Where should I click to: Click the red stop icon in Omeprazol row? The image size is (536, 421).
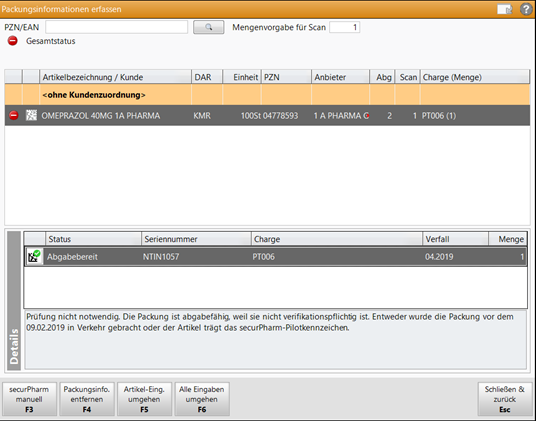(14, 116)
